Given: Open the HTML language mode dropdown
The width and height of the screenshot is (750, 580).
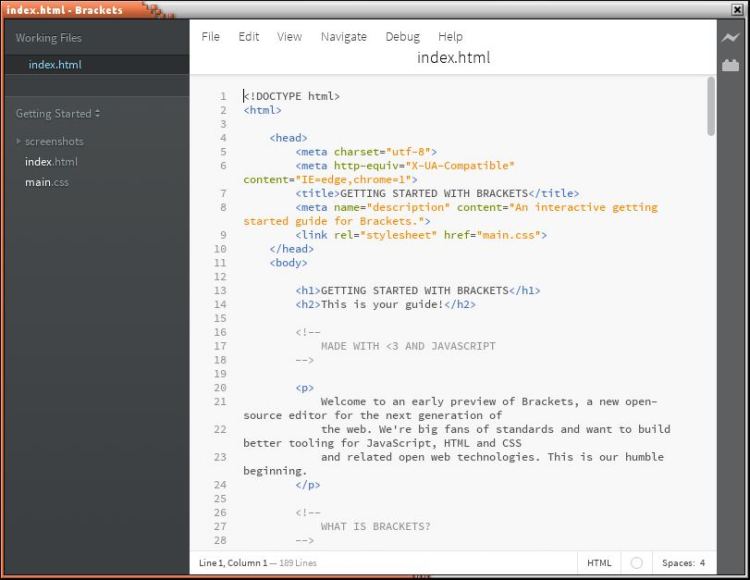Looking at the screenshot, I should pyautogui.click(x=599, y=563).
